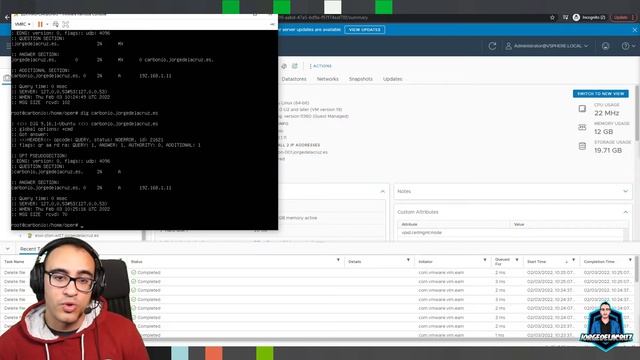Open the VMRC menu dropdown
Viewport: 640px width, 360px height.
tap(22, 24)
